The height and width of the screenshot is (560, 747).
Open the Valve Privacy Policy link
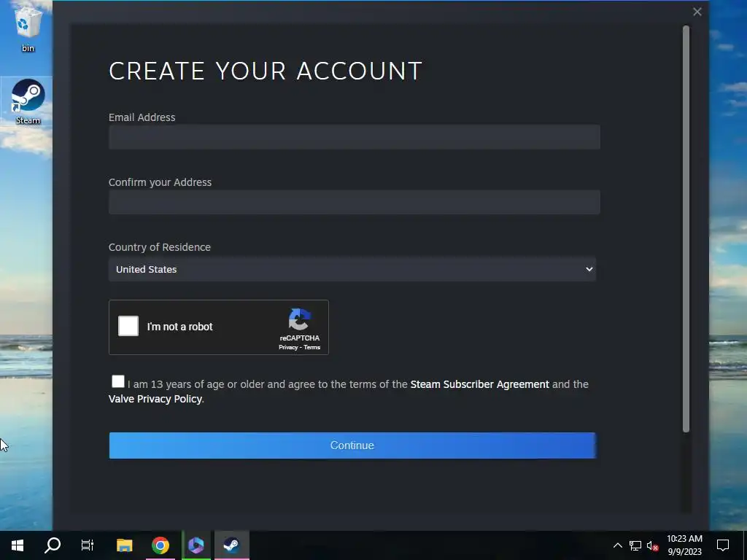pyautogui.click(x=155, y=399)
